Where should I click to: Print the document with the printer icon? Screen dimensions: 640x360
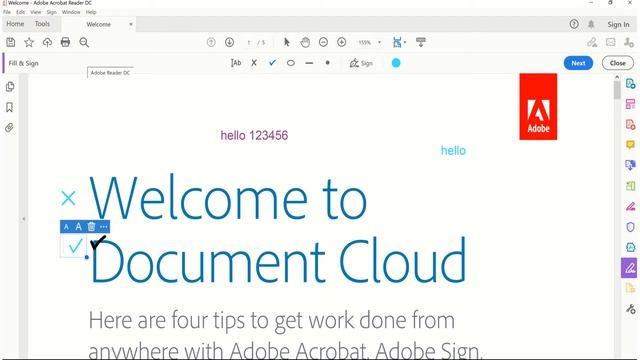[x=65, y=42]
